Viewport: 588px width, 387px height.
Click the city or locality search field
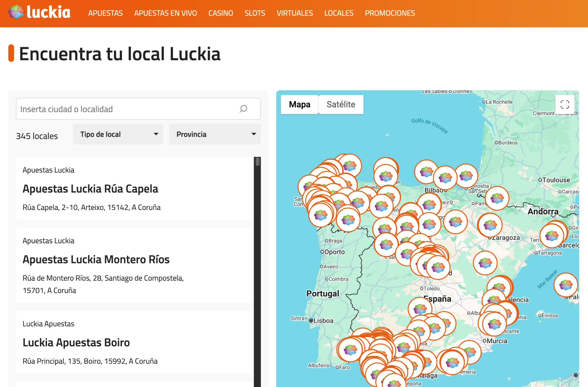point(138,109)
